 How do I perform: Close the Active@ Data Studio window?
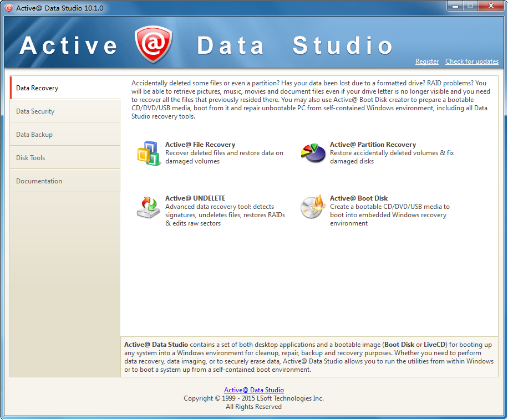tap(491, 6)
